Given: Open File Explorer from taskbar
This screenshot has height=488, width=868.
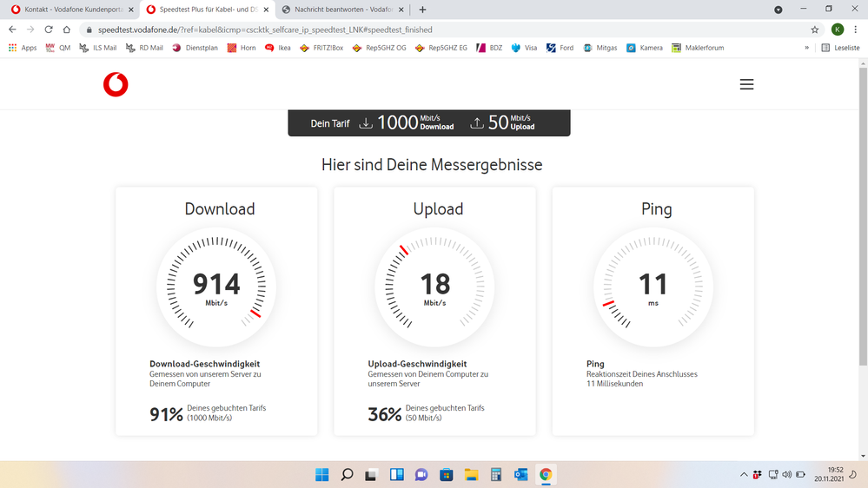Looking at the screenshot, I should 471,475.
